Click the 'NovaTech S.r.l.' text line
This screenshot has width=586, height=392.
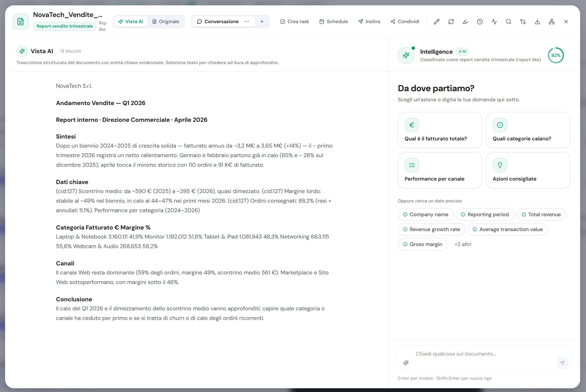pos(74,86)
